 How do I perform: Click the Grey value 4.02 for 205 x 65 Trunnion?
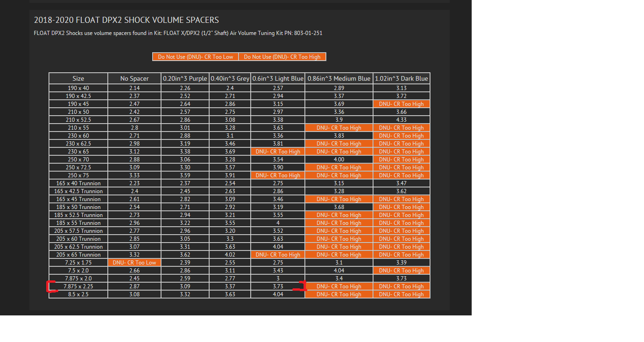click(230, 254)
